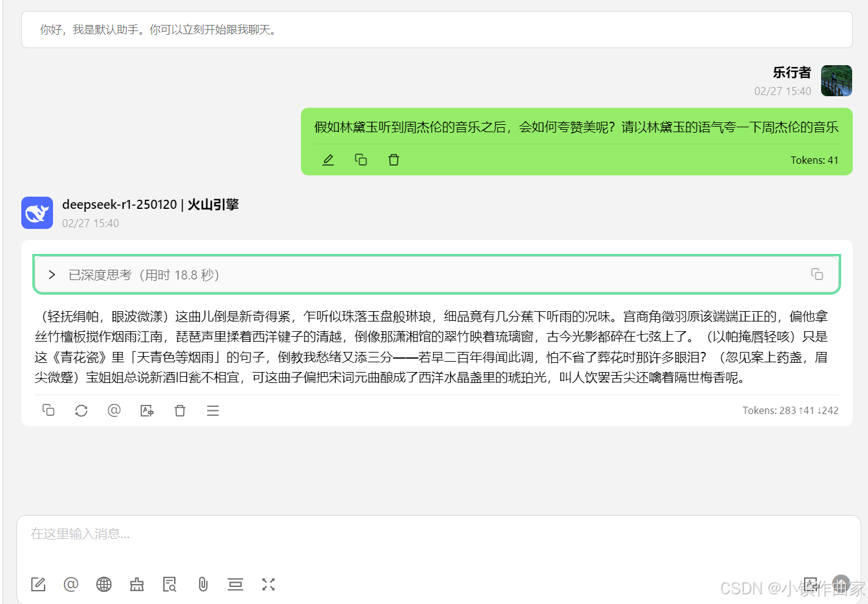868x604 pixels.
Task: Regenerate the deepseek reply
Action: [81, 411]
